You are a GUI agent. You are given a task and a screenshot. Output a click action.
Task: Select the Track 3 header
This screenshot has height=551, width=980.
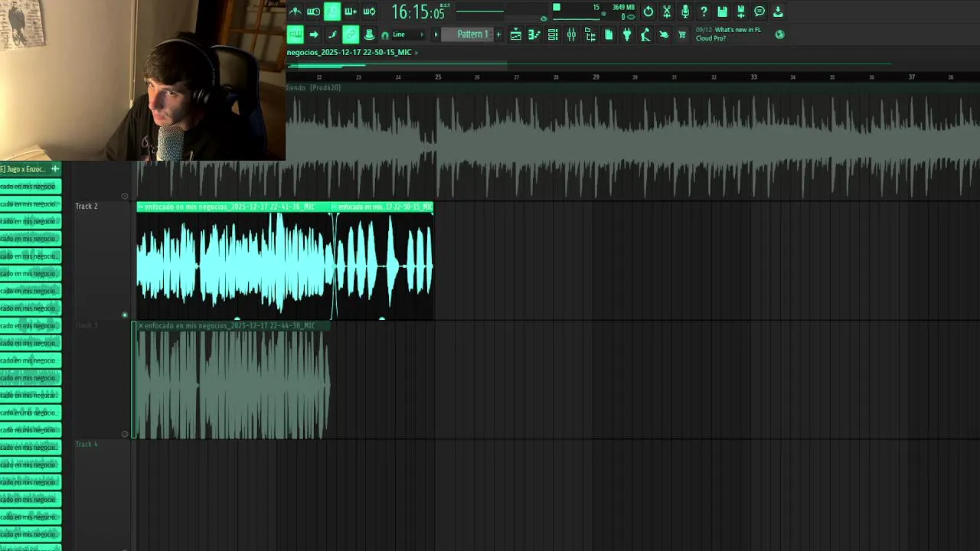tap(103, 380)
